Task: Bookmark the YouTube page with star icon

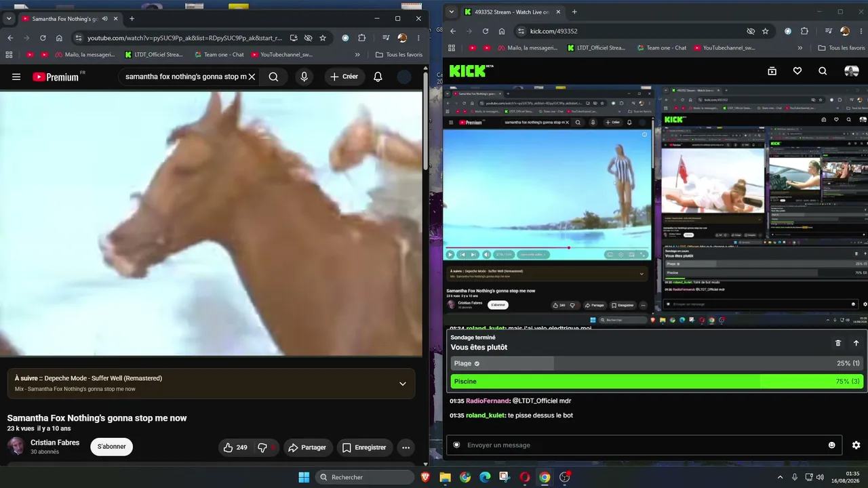Action: coord(323,38)
